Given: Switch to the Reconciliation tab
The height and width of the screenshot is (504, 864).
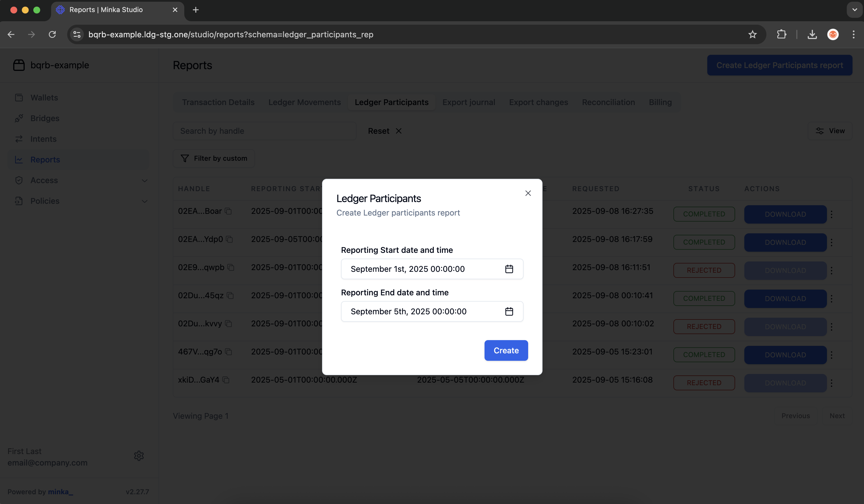Looking at the screenshot, I should [x=608, y=102].
